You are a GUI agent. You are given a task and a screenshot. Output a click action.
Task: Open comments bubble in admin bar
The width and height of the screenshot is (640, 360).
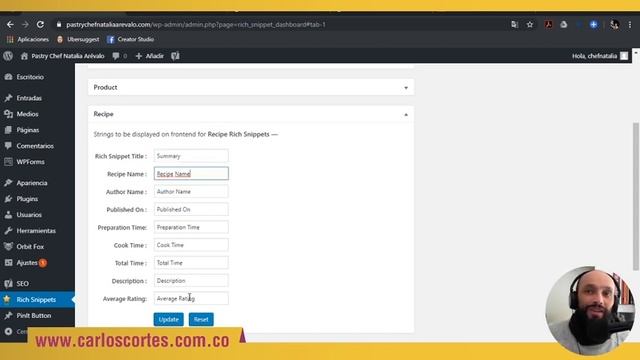click(120, 56)
